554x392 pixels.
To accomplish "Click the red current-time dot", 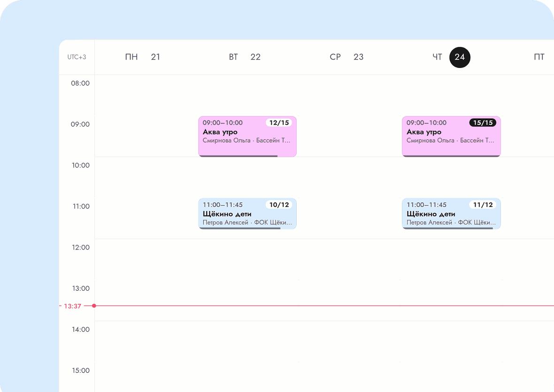I will tap(94, 306).
